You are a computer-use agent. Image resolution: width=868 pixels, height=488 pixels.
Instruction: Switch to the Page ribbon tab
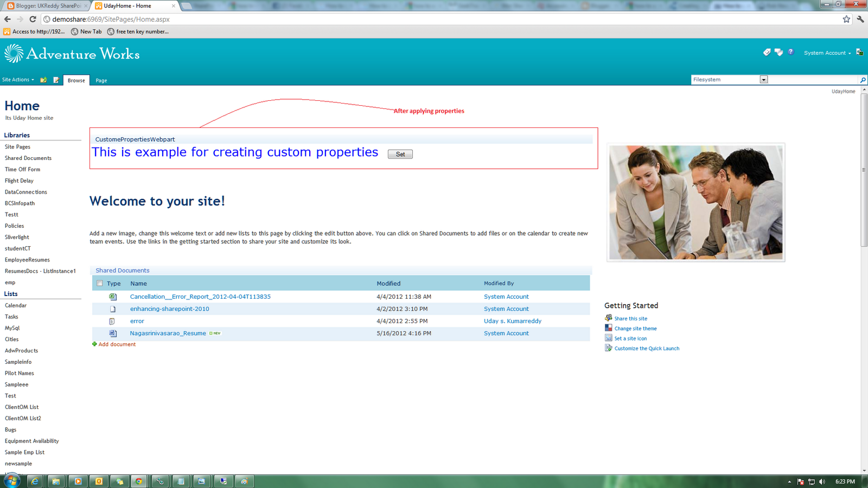101,80
